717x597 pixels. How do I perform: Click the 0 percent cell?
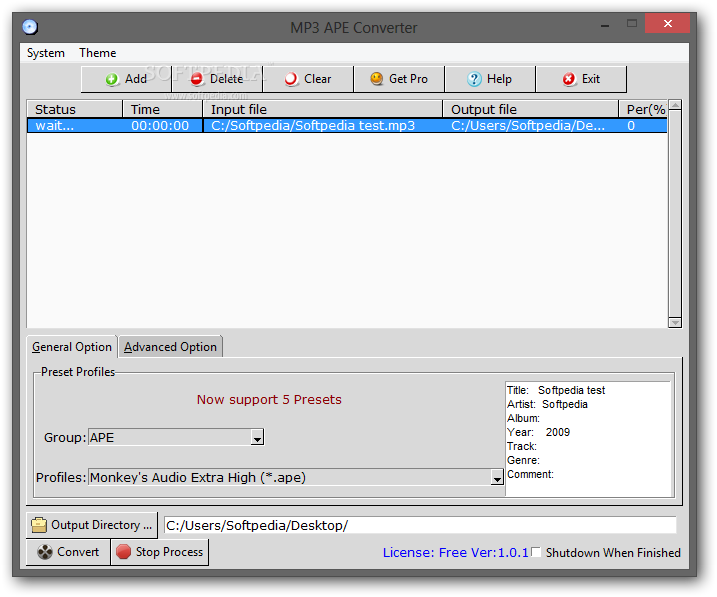643,126
